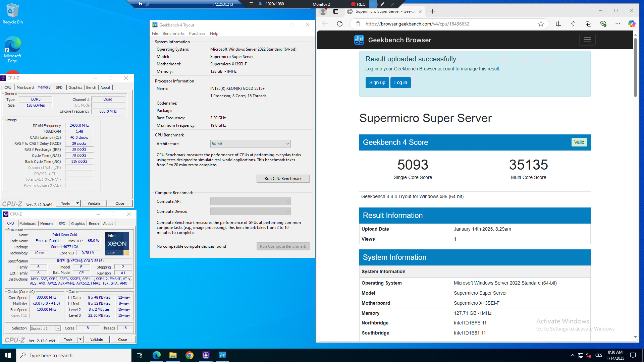Switch to SPD tab in upper CPU-Z
644x362 pixels.
point(59,87)
